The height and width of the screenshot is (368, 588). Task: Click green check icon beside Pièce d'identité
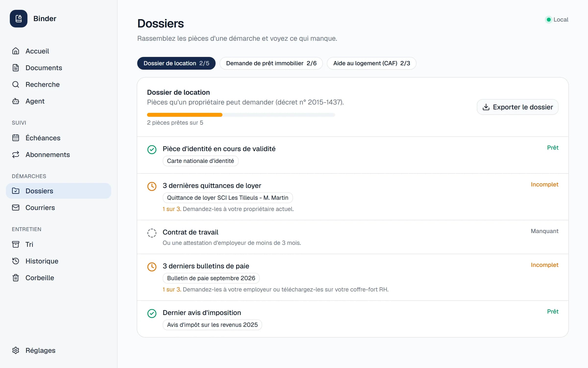click(x=152, y=150)
